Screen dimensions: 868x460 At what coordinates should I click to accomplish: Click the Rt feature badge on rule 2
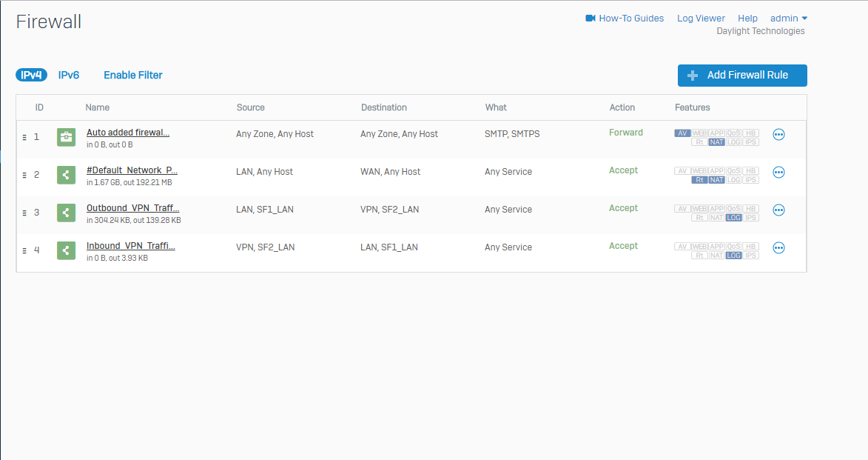click(699, 180)
